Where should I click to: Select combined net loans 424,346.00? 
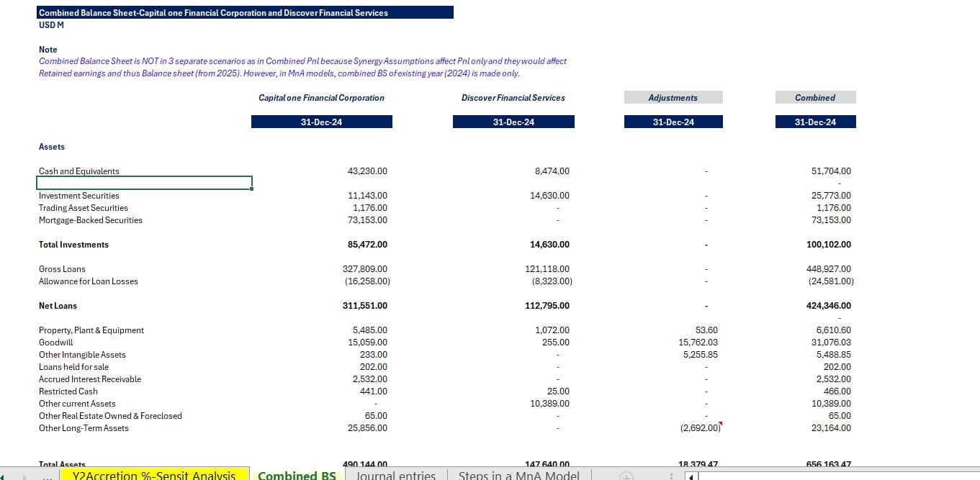[x=829, y=306]
